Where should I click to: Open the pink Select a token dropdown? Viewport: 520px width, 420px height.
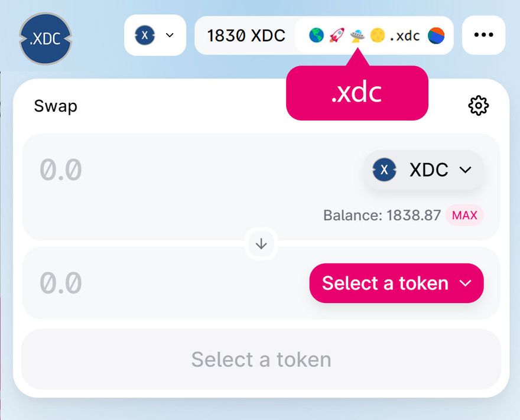coord(396,283)
